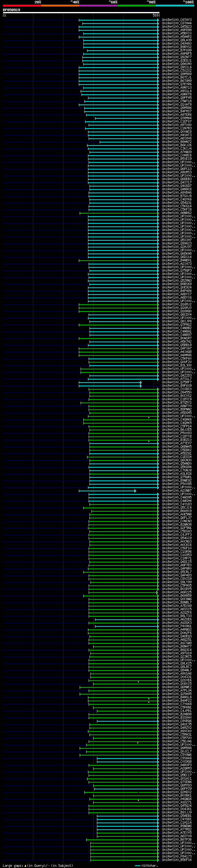Select the UniRef100_P50085 label
The width and height of the screenshot is (197, 868).
[x=177, y=484]
